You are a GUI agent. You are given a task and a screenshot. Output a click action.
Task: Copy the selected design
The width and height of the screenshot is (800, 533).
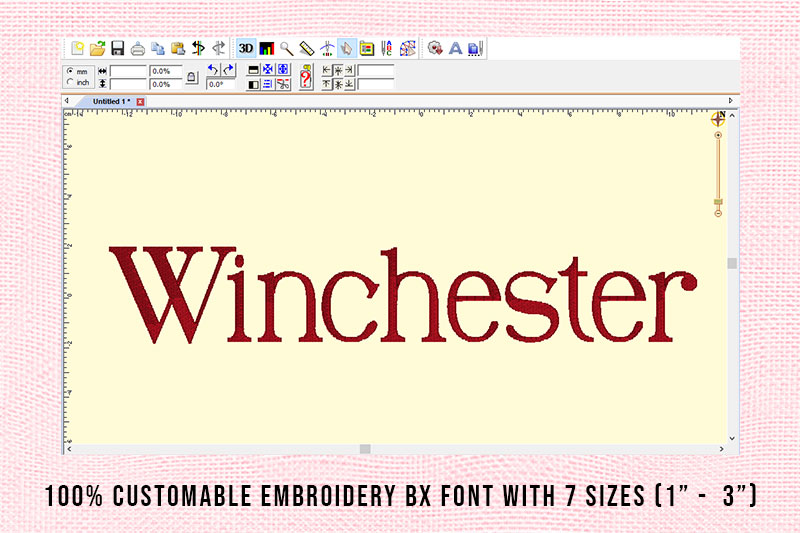[158, 48]
